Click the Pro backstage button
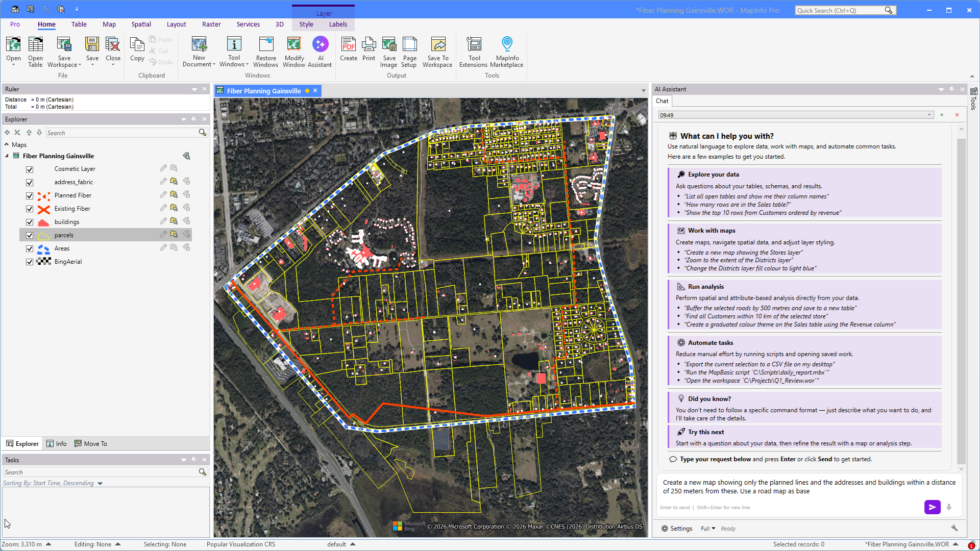 pos(15,24)
